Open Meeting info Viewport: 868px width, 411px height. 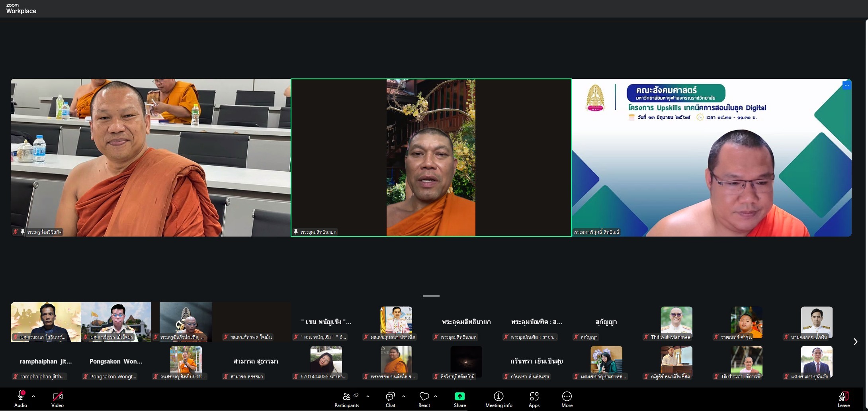(499, 399)
